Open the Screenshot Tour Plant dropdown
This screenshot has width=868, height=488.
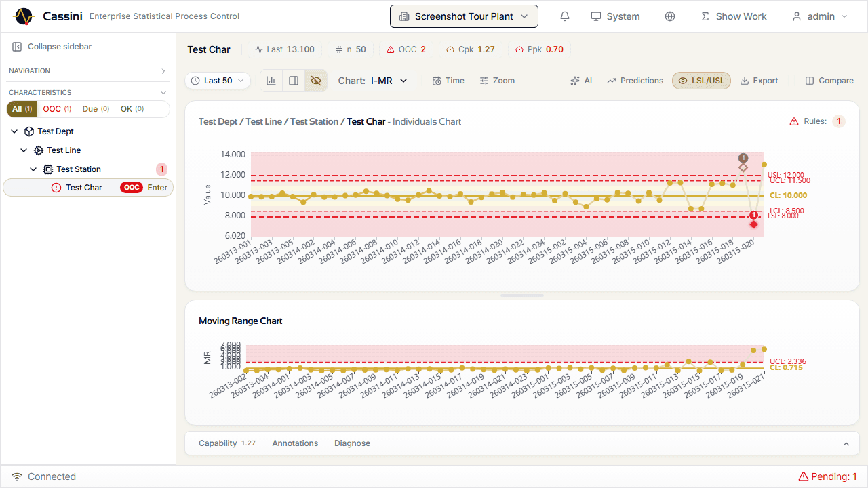click(x=464, y=16)
